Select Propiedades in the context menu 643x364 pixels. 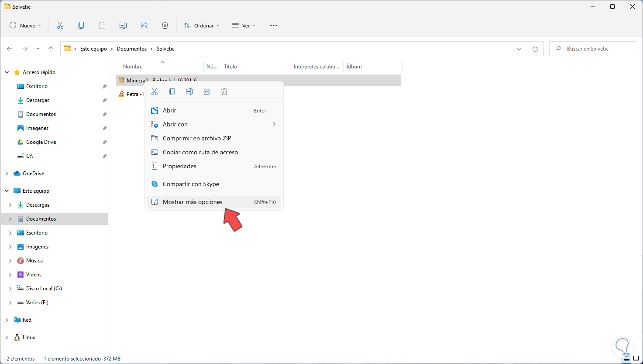pyautogui.click(x=214, y=166)
